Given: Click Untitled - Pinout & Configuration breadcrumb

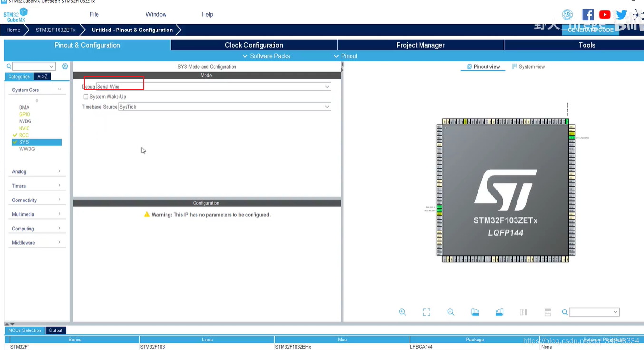Looking at the screenshot, I should click(x=132, y=30).
